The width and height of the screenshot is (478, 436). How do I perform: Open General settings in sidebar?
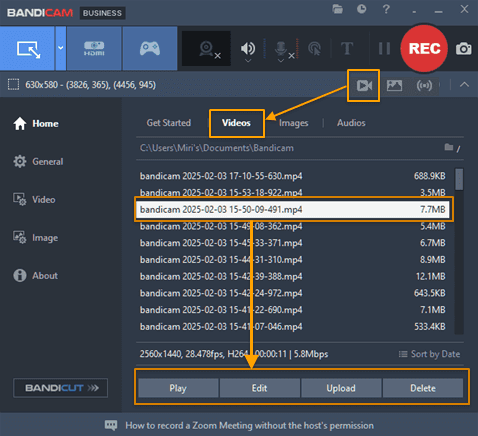coord(38,162)
